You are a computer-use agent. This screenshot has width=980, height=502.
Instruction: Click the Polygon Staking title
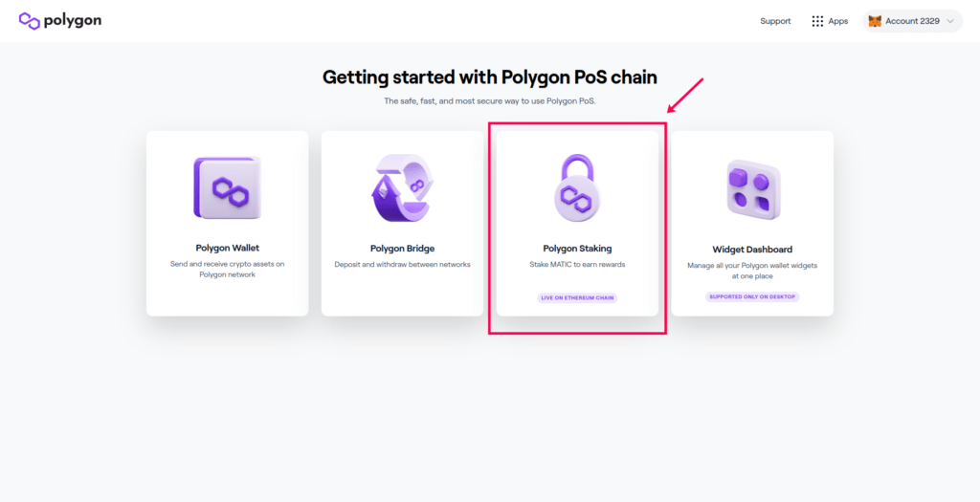click(x=577, y=248)
